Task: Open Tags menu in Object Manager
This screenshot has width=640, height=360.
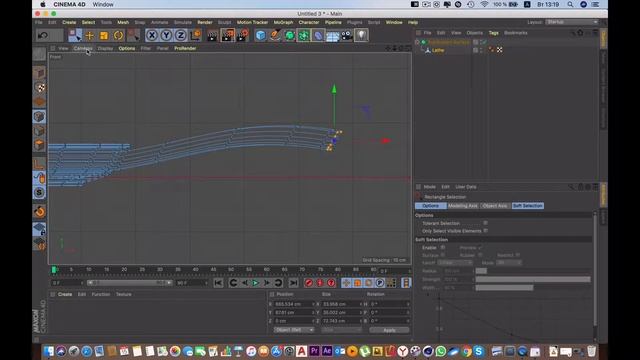Action: click(x=493, y=33)
